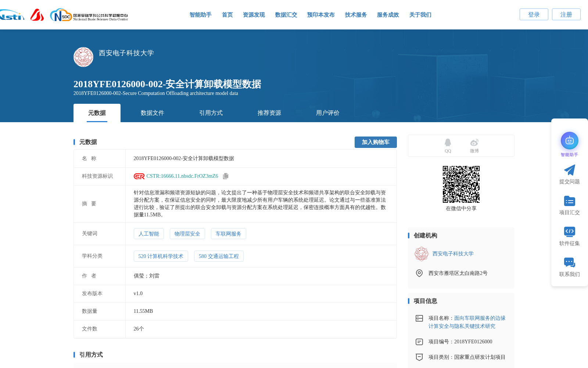Open 软件征集 code icon
588x368 pixels.
[570, 231]
